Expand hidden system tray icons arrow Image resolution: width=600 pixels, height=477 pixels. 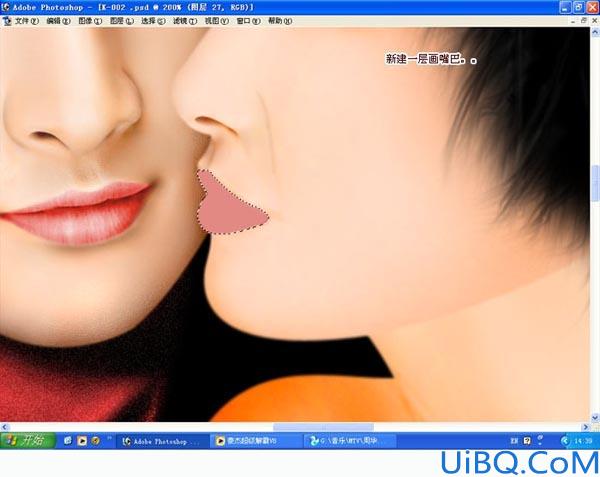(x=565, y=441)
